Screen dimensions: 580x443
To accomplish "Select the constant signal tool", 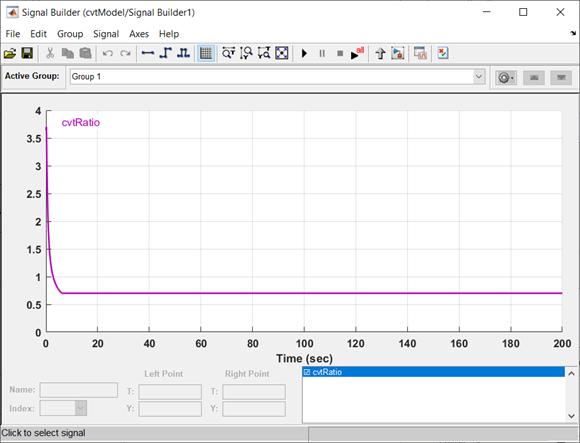I will (148, 54).
